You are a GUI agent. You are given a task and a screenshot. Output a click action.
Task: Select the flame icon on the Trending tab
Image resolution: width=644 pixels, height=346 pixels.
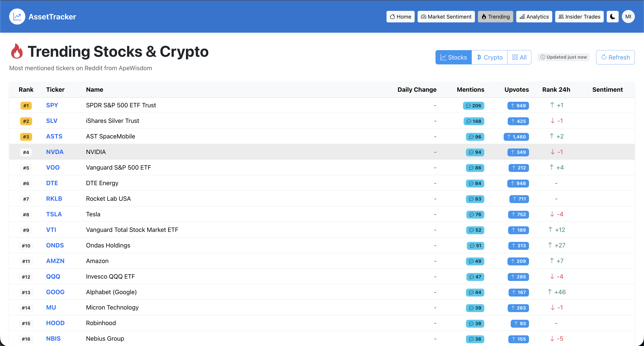point(484,16)
